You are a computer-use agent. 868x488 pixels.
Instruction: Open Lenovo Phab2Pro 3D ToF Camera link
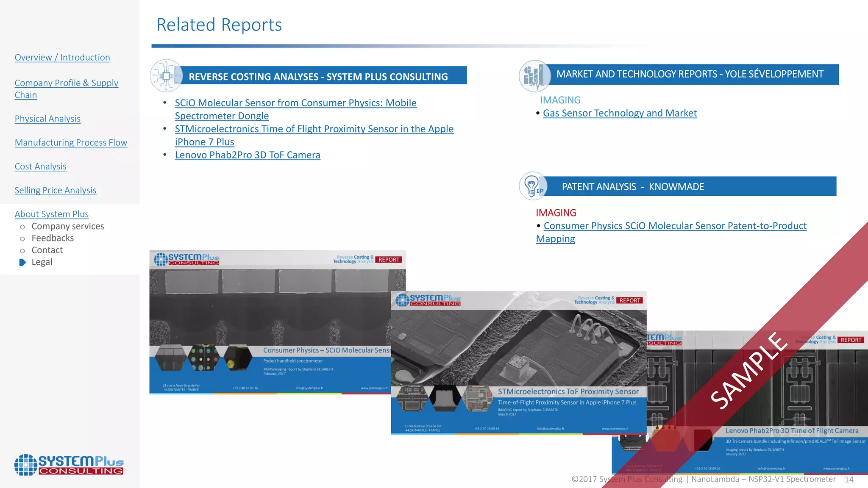click(x=248, y=155)
